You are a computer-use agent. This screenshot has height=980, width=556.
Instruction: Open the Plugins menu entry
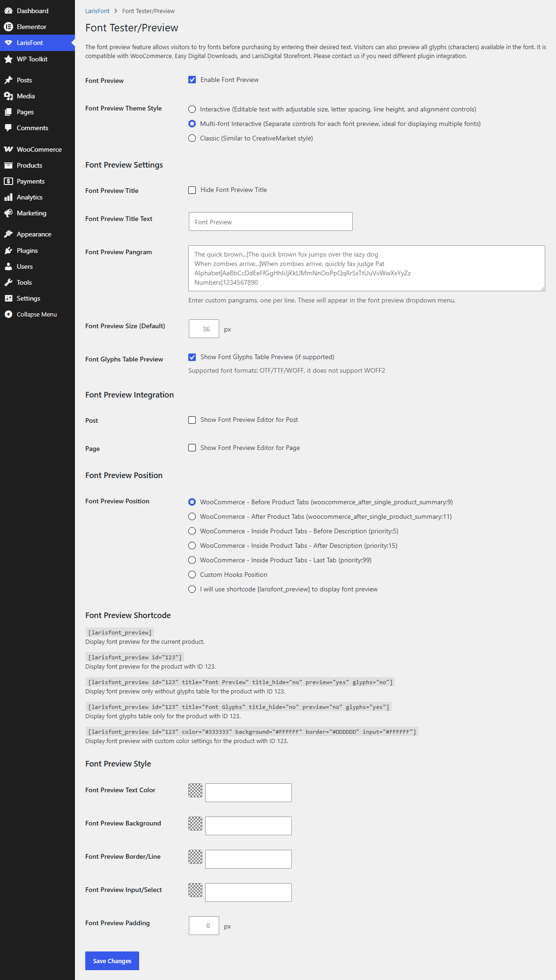click(37, 251)
